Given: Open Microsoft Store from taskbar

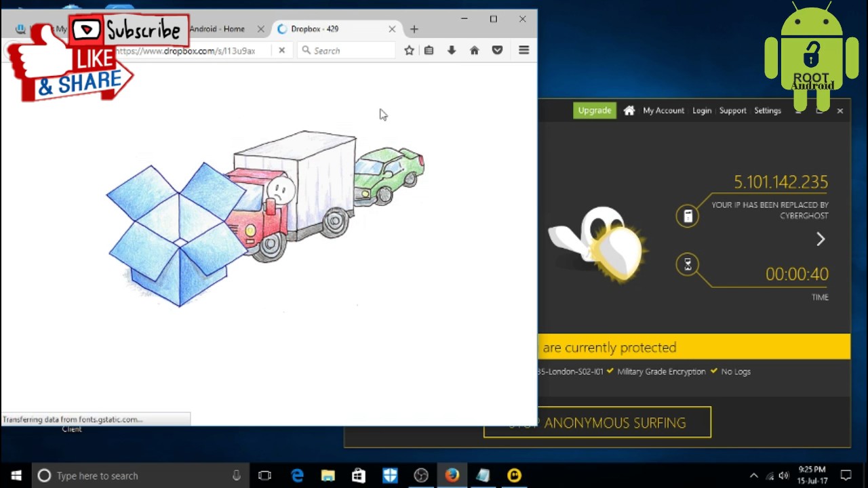Looking at the screenshot, I should point(359,475).
